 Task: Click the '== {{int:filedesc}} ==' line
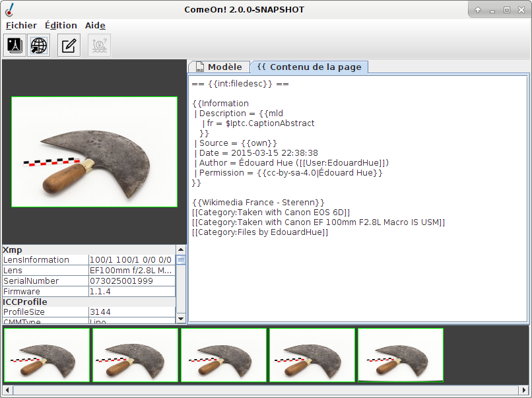(240, 84)
